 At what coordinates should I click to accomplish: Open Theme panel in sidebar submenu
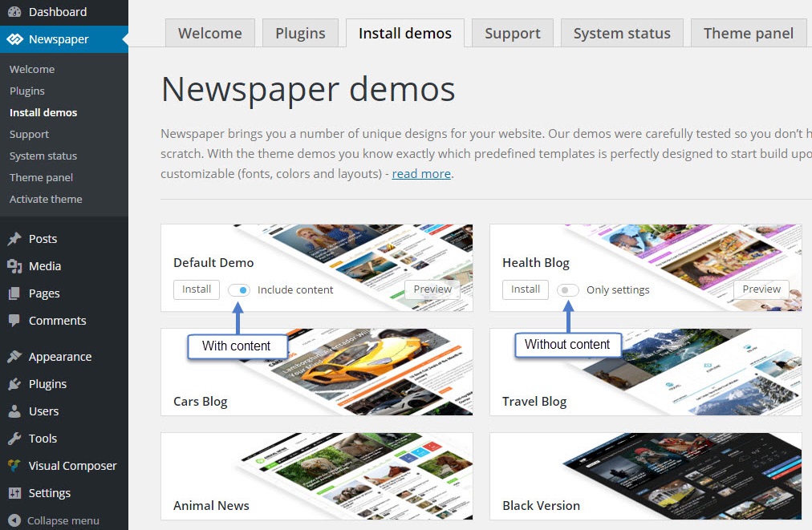tap(41, 177)
